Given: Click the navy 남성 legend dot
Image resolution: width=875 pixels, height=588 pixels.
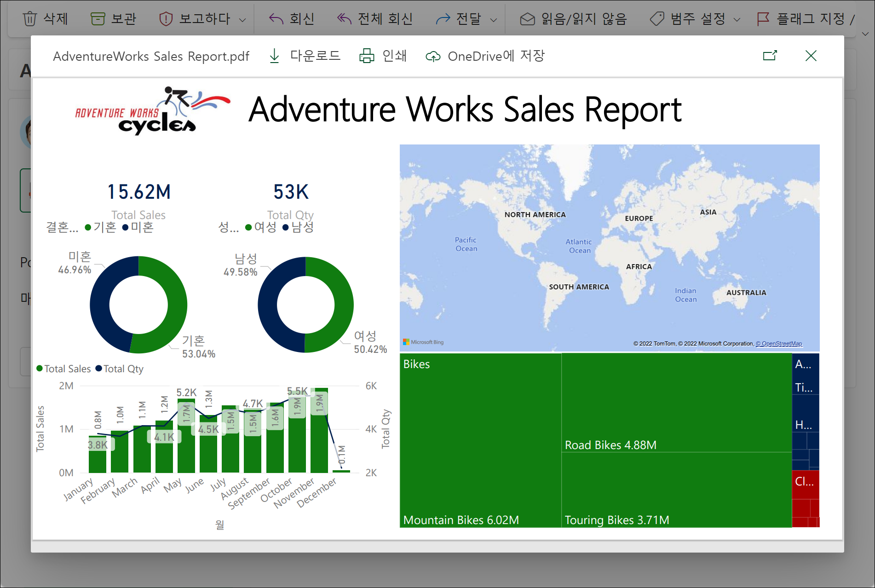Looking at the screenshot, I should pyautogui.click(x=286, y=227).
